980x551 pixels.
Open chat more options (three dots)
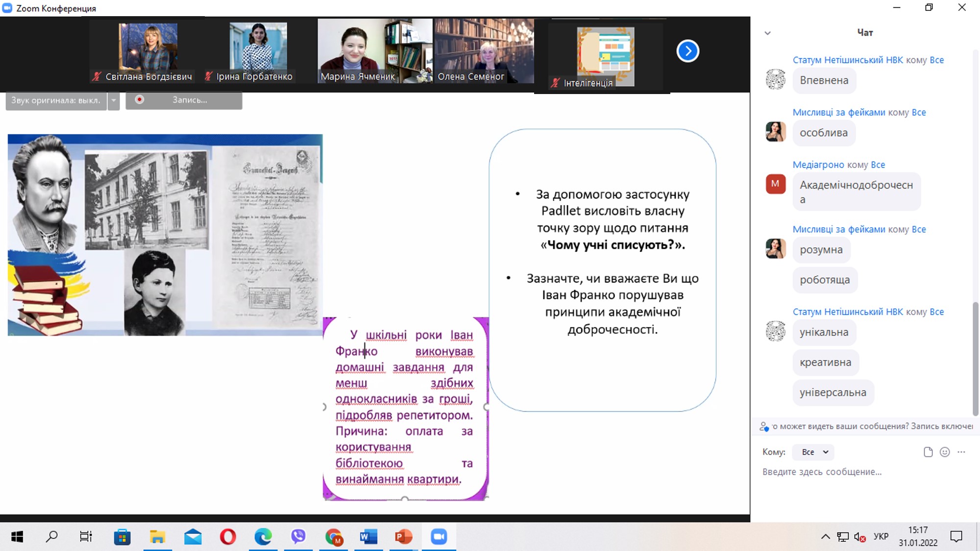pyautogui.click(x=961, y=452)
